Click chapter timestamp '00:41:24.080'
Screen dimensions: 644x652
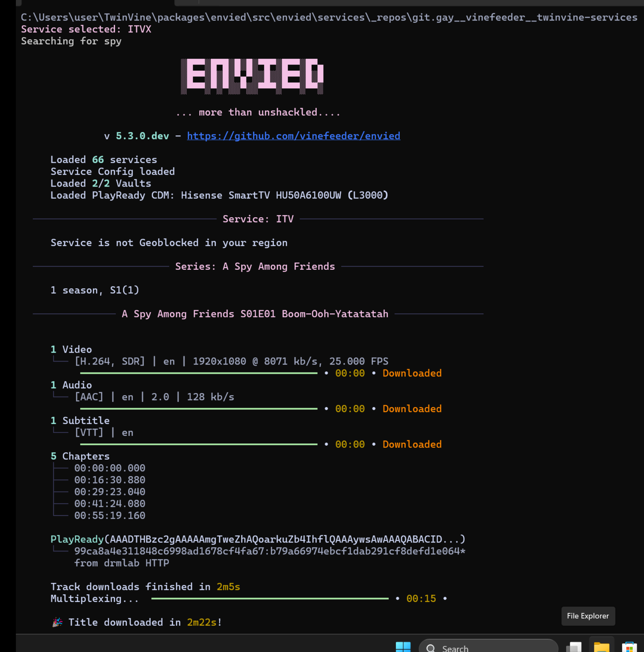110,504
